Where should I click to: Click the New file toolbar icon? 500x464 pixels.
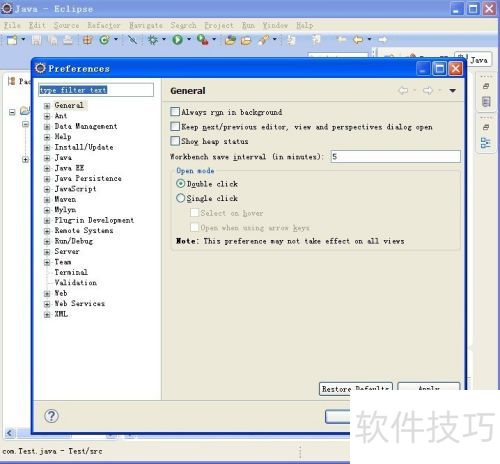[x=12, y=40]
